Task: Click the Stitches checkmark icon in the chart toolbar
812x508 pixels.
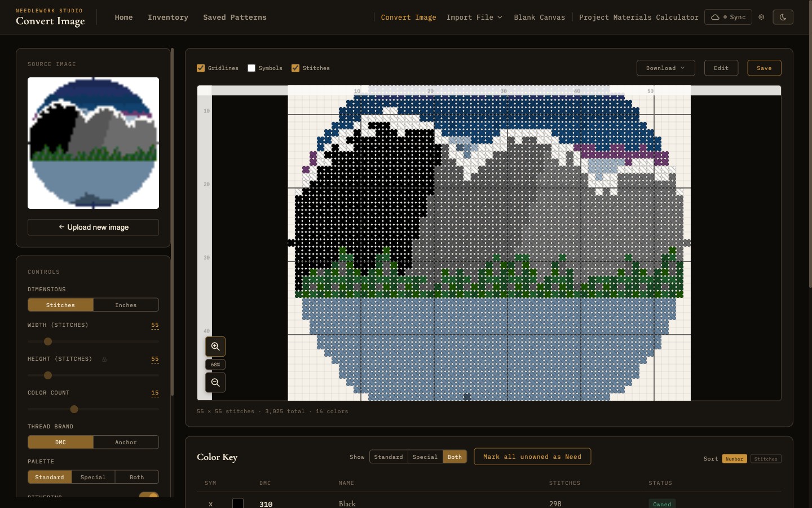Action: (x=295, y=68)
